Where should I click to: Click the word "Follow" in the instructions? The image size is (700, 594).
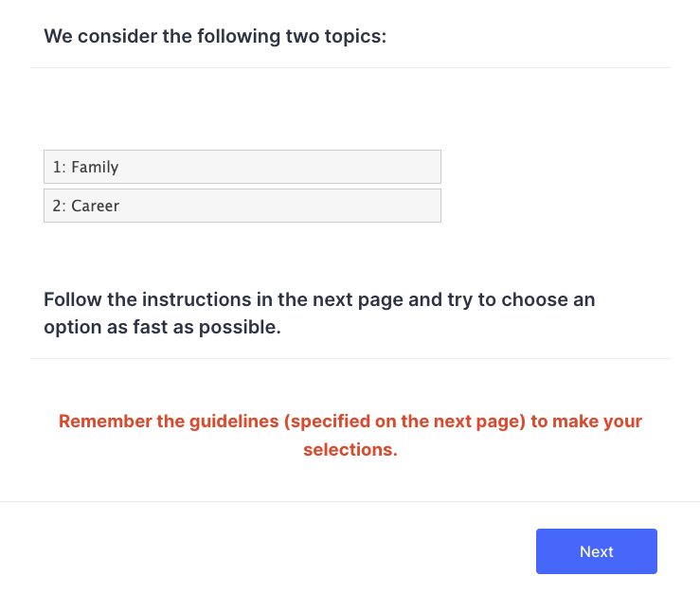72,300
